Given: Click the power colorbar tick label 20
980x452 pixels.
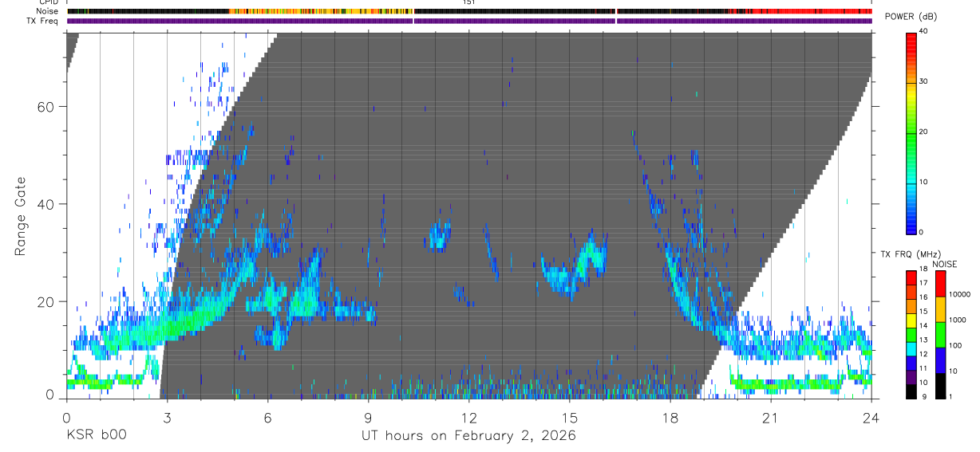Looking at the screenshot, I should coord(925,132).
